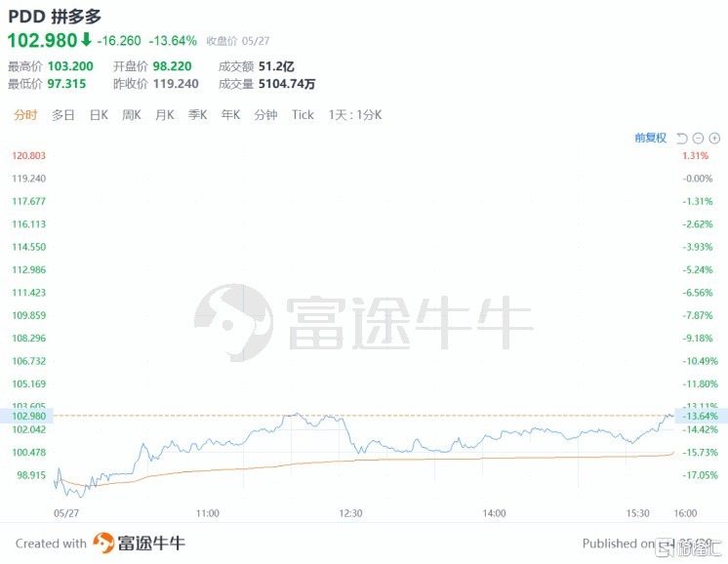Switch to the 日K chart tab
Image resolution: width=728 pixels, height=564 pixels.
99,115
